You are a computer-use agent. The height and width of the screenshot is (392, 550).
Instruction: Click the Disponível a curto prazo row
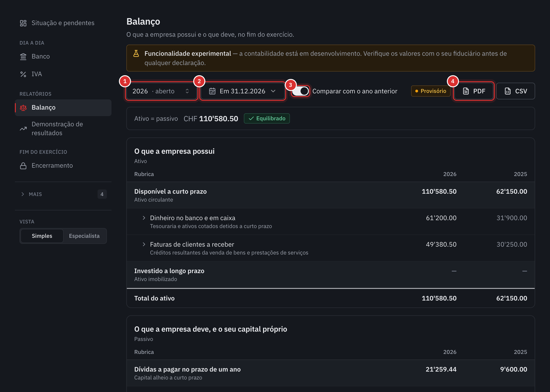pos(331,195)
